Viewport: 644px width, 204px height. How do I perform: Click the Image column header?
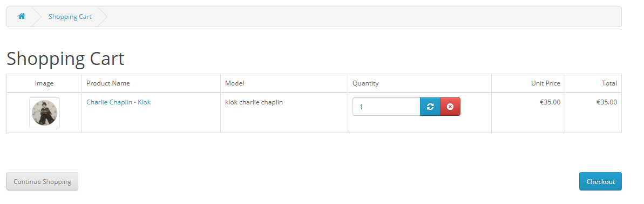(44, 83)
